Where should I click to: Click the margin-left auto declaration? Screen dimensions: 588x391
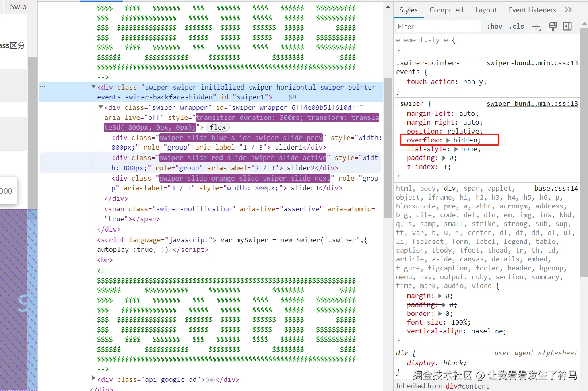(x=443, y=114)
